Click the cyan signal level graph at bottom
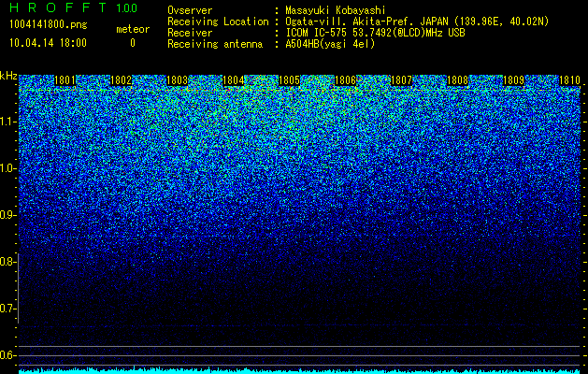Image resolution: width=588 pixels, height=374 pixels. pyautogui.click(x=300, y=370)
